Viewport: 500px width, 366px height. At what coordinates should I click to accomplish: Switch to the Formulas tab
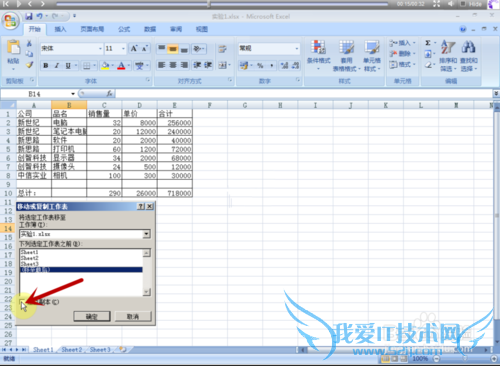(124, 29)
